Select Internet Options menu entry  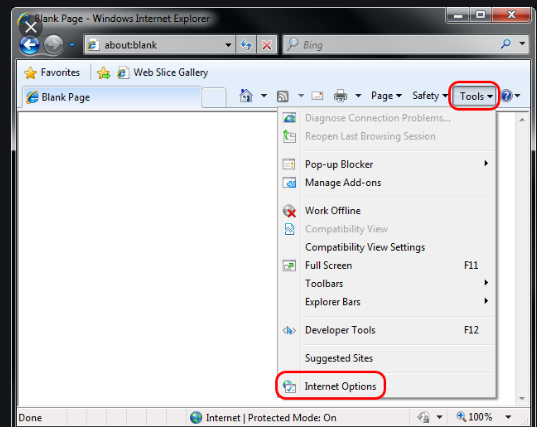tap(387, 386)
